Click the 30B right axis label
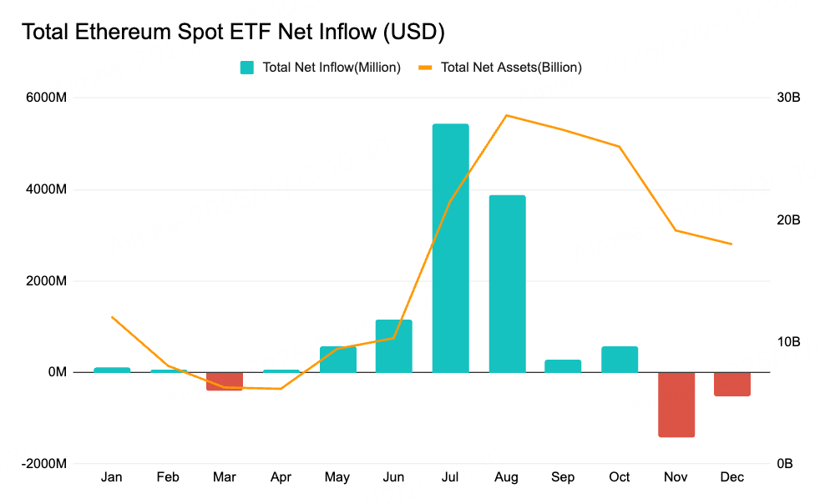 788,98
